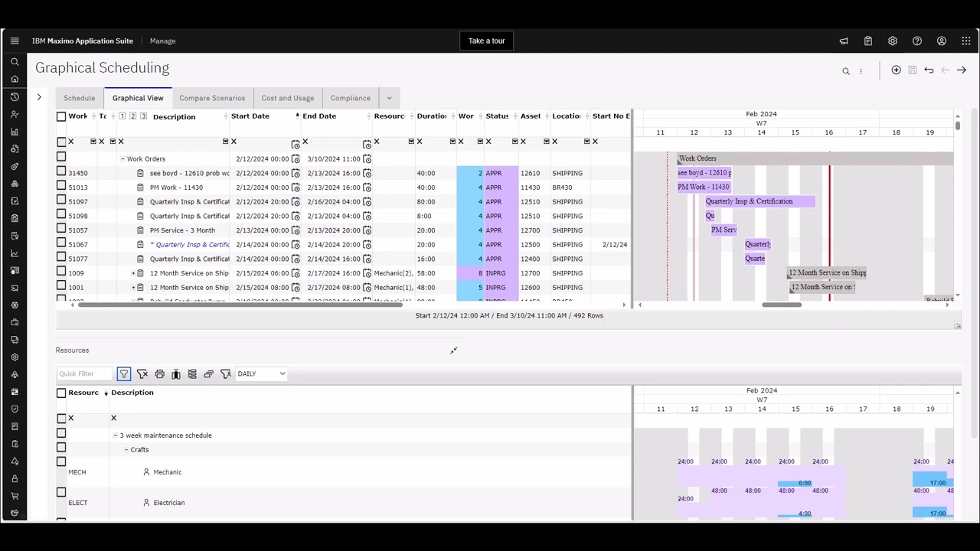Select all resources header checkbox
This screenshot has height=551, width=980.
[61, 393]
